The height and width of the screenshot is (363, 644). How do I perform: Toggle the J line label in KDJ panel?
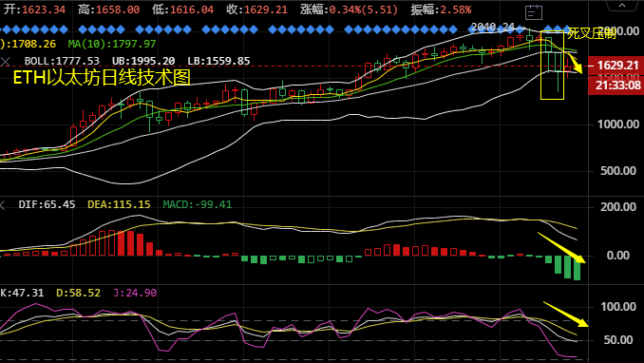[x=135, y=293]
